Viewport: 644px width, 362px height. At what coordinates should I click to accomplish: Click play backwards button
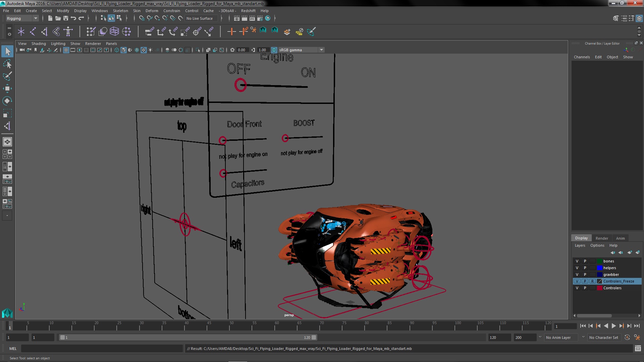pyautogui.click(x=606, y=326)
